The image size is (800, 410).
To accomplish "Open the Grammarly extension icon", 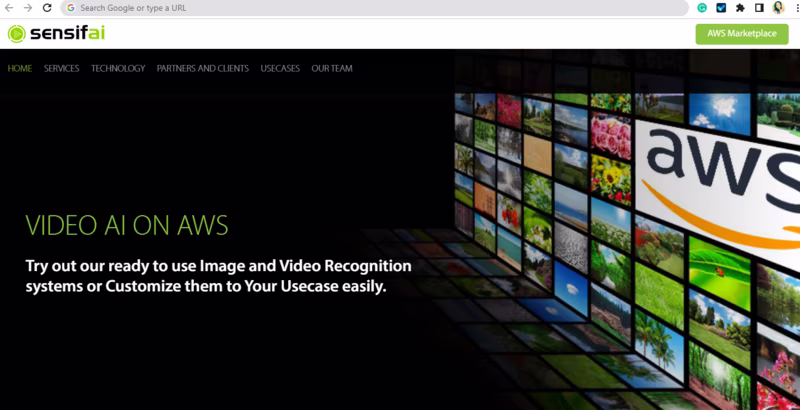I will click(x=702, y=8).
